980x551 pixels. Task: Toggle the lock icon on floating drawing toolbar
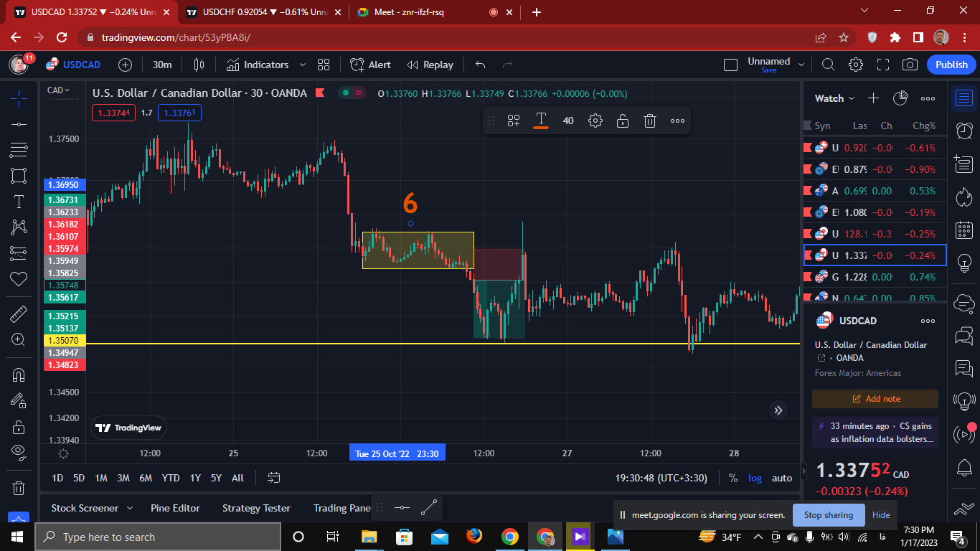[623, 121]
